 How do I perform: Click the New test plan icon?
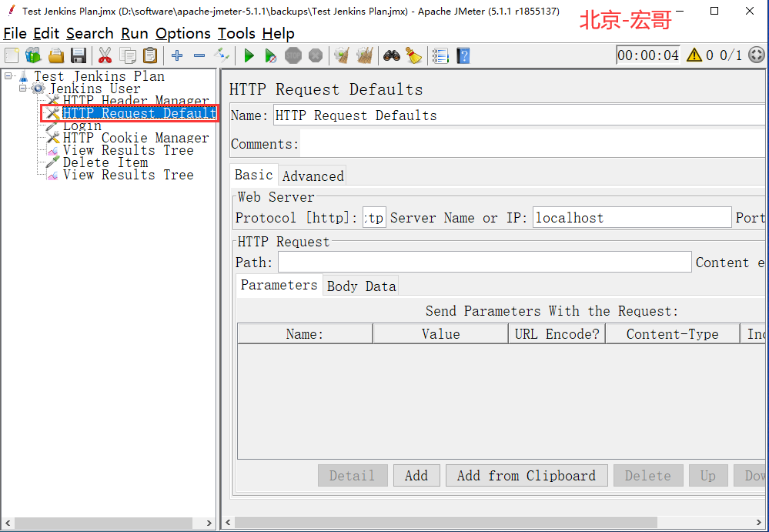point(12,55)
